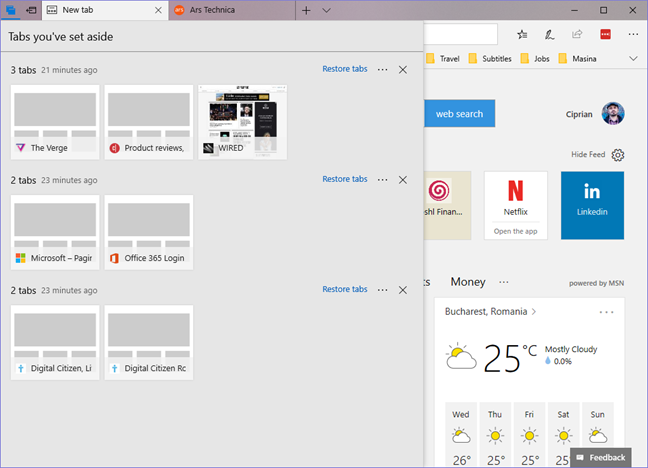Open the Office 365 Login set-aside tab

click(149, 232)
